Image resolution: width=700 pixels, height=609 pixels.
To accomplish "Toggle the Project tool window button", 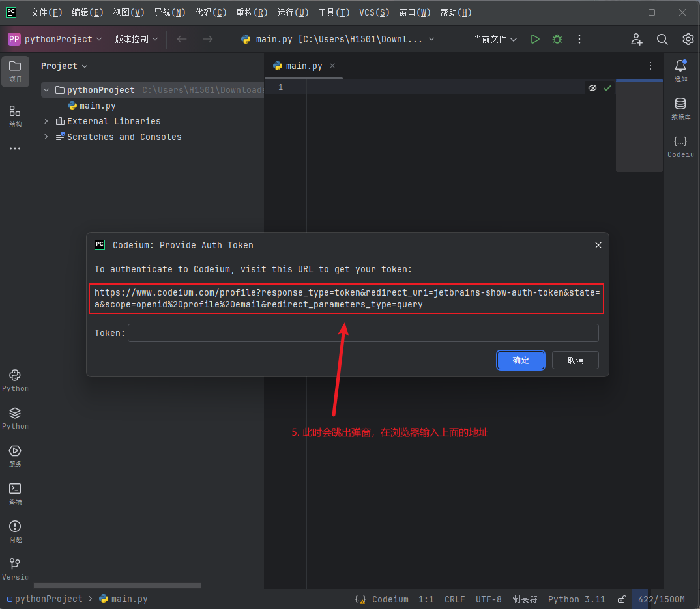I will [x=15, y=70].
